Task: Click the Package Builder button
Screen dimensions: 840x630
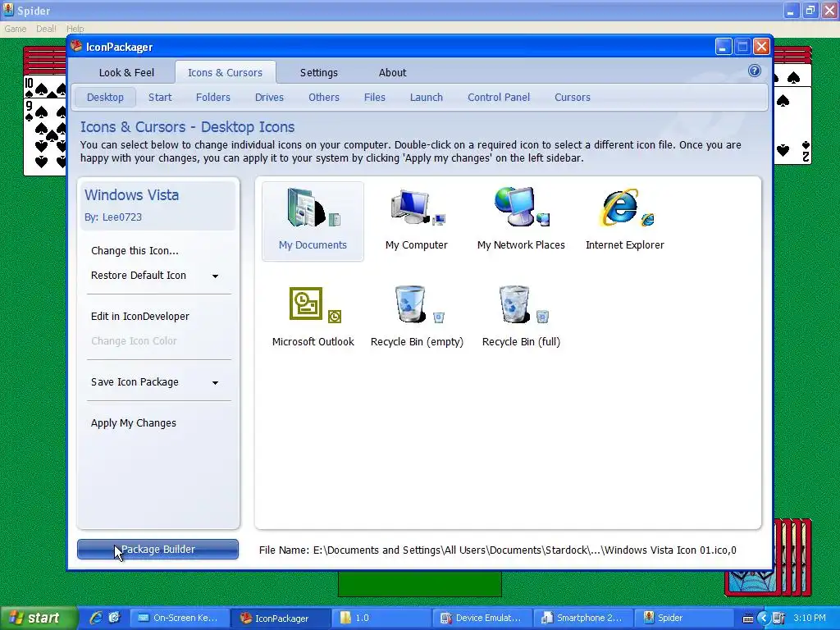Action: point(158,549)
